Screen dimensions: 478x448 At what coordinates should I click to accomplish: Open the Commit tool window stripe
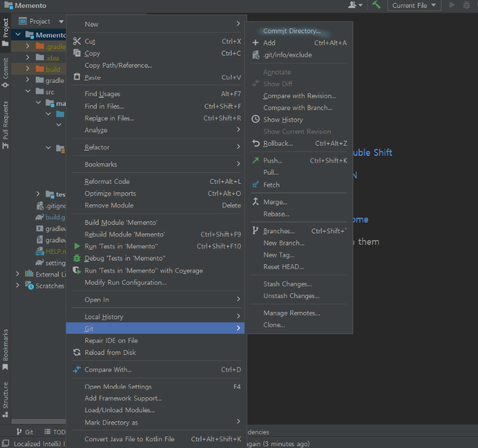point(5,73)
